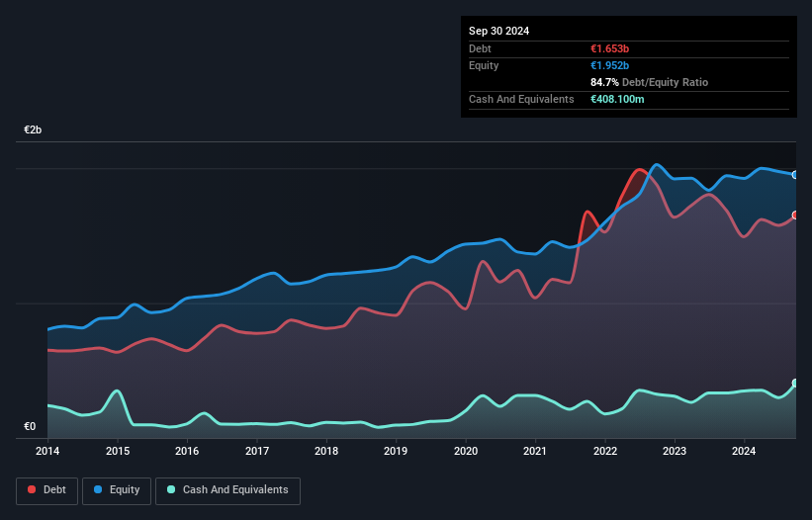Click the 2022 x-axis label
Screen dimensions: 812x520
pyautogui.click(x=605, y=451)
